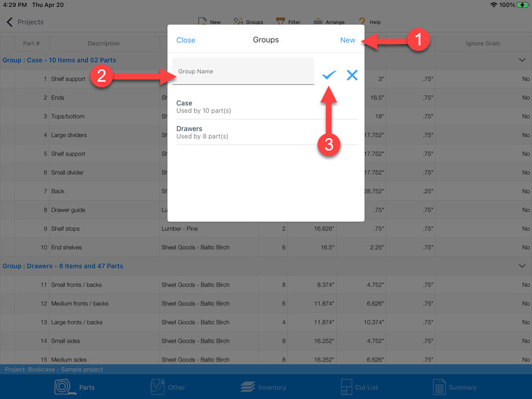Select the Large dividers part row
The height and width of the screenshot is (399, 532).
click(x=266, y=135)
